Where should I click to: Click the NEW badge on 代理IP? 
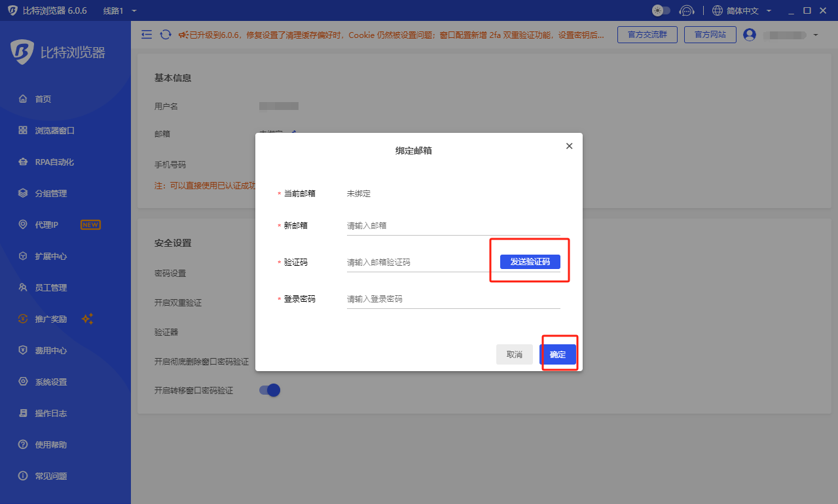click(90, 225)
